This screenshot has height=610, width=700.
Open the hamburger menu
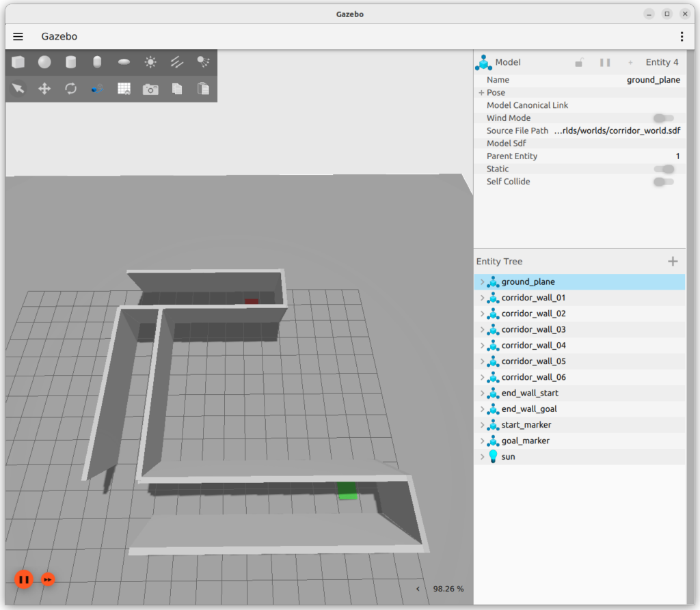pos(18,37)
